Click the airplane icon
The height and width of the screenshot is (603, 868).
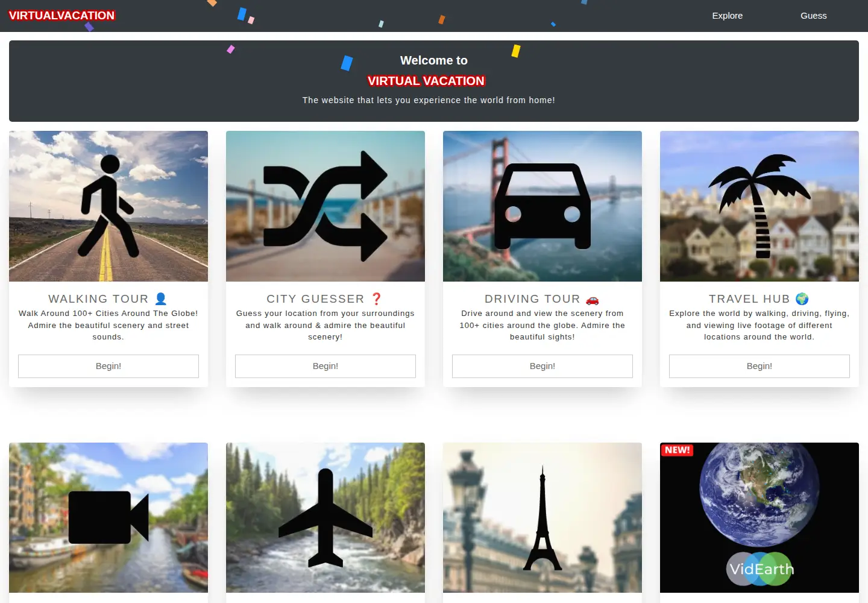point(325,517)
